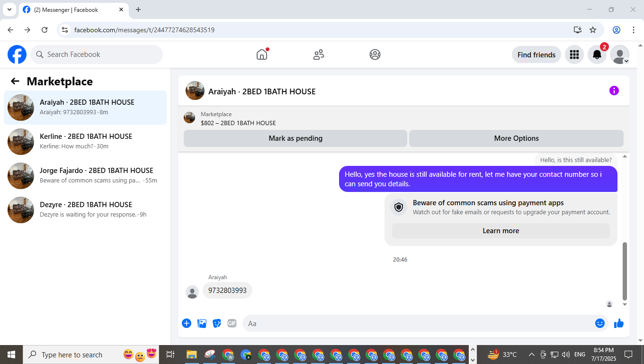
Task: View site information icon
Action: click(65, 30)
